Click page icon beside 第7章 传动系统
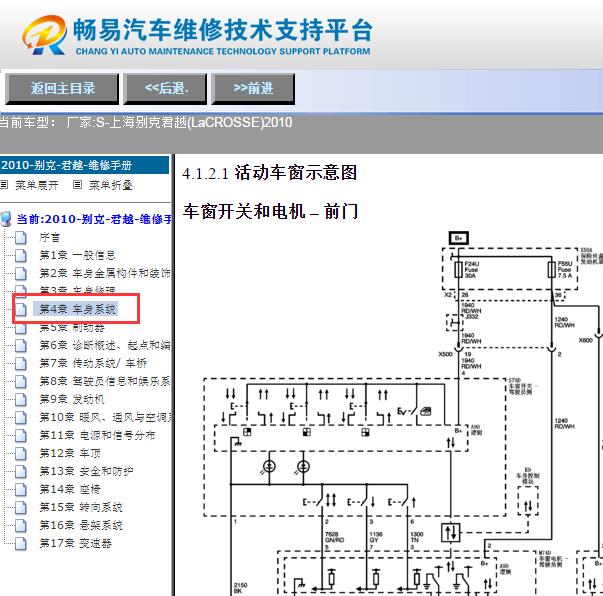 [x=20, y=363]
